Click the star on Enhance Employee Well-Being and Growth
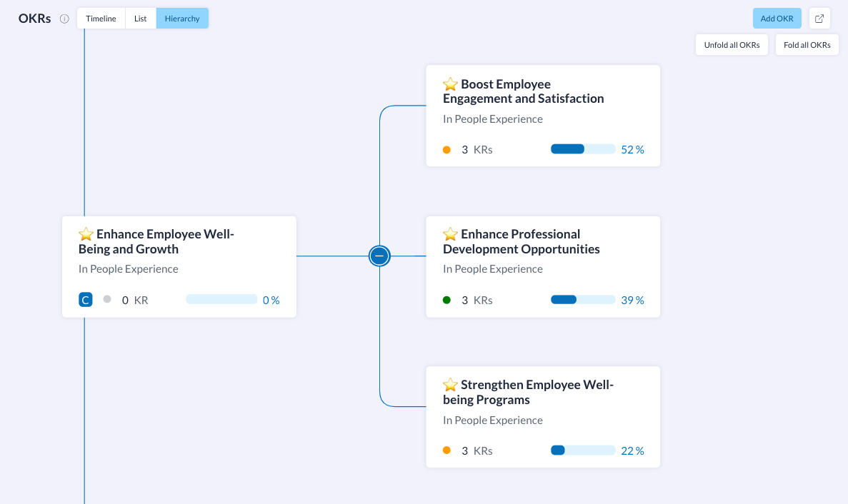848x504 pixels. tap(86, 234)
